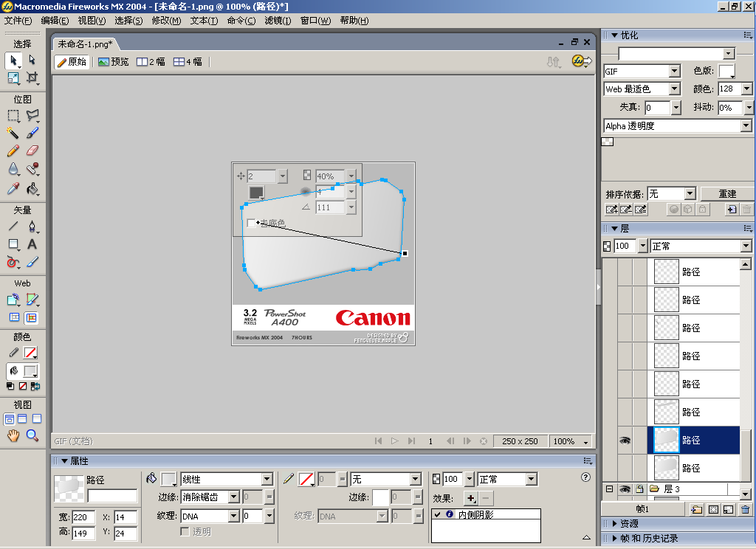Switch to the 预览 tab
The image size is (756, 549).
click(x=113, y=62)
